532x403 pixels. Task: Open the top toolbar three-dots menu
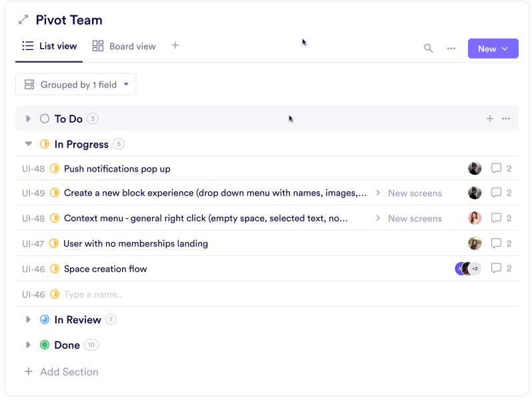tap(451, 49)
